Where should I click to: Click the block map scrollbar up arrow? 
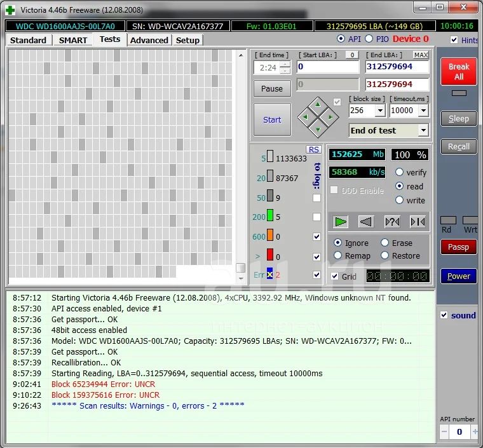click(x=241, y=55)
